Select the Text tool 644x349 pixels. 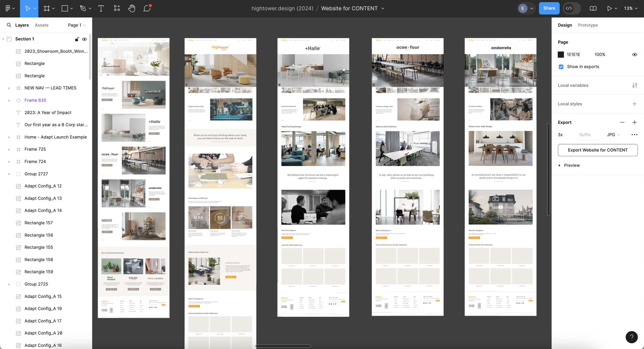[101, 8]
